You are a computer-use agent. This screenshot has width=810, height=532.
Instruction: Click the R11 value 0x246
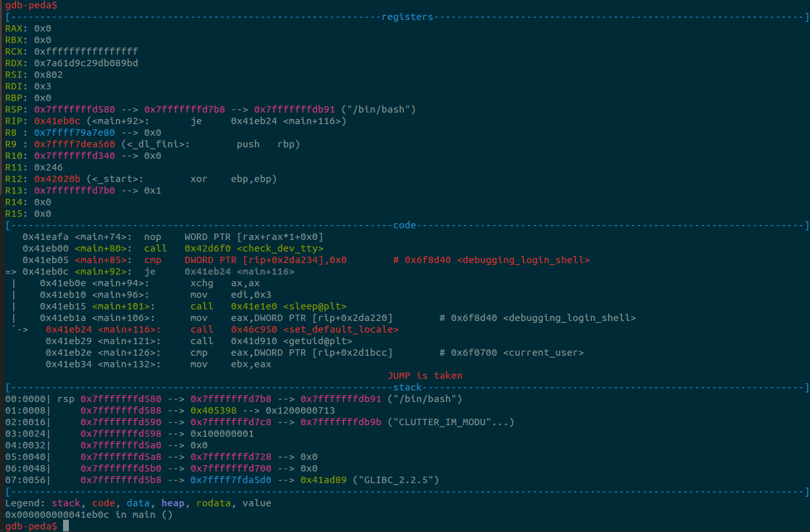pos(48,167)
